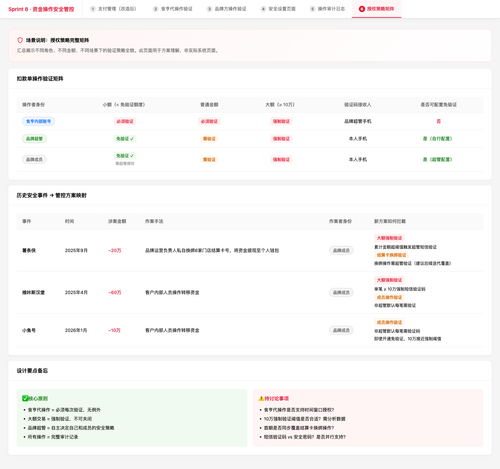Viewport: 500px width, 469px height.
Task: Click the 作案手法 column header
Action: pyautogui.click(x=154, y=221)
